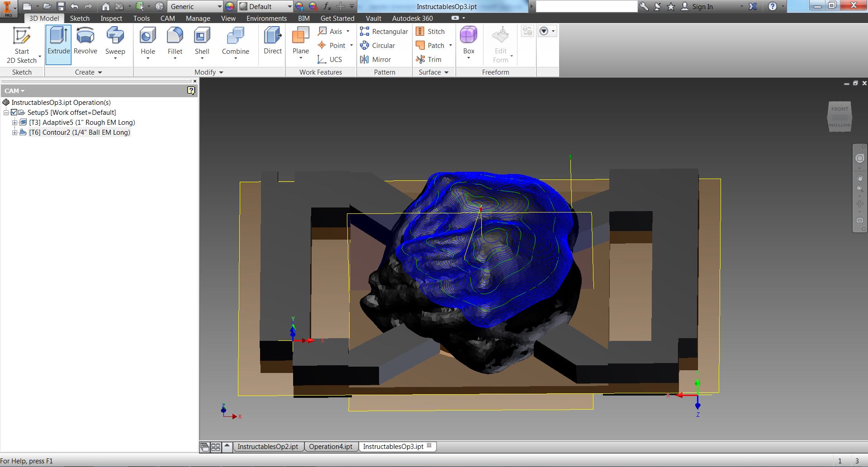Select the Adaptive5 roughing operation
This screenshot has width=868, height=467.
tap(82, 122)
